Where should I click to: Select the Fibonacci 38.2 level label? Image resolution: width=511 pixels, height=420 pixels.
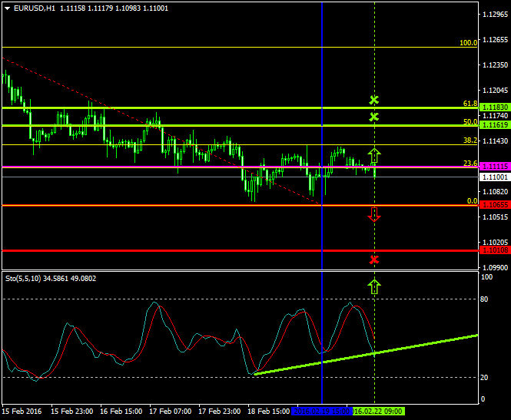(470, 141)
